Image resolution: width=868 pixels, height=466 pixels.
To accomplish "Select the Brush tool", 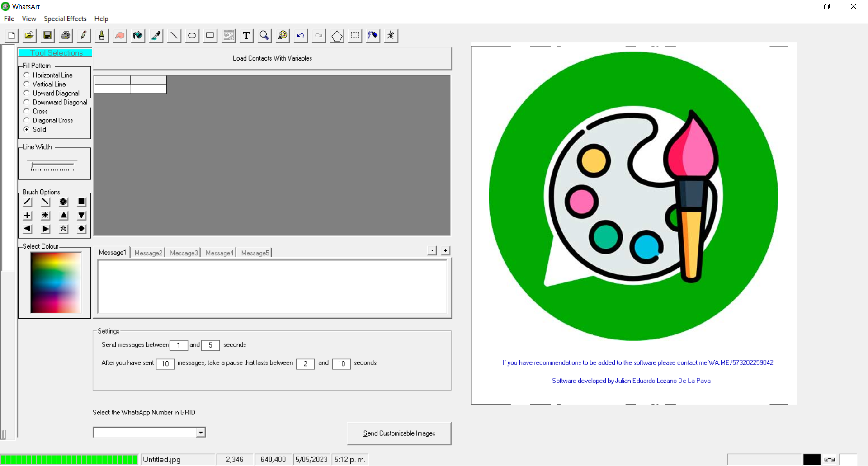I will click(x=102, y=36).
